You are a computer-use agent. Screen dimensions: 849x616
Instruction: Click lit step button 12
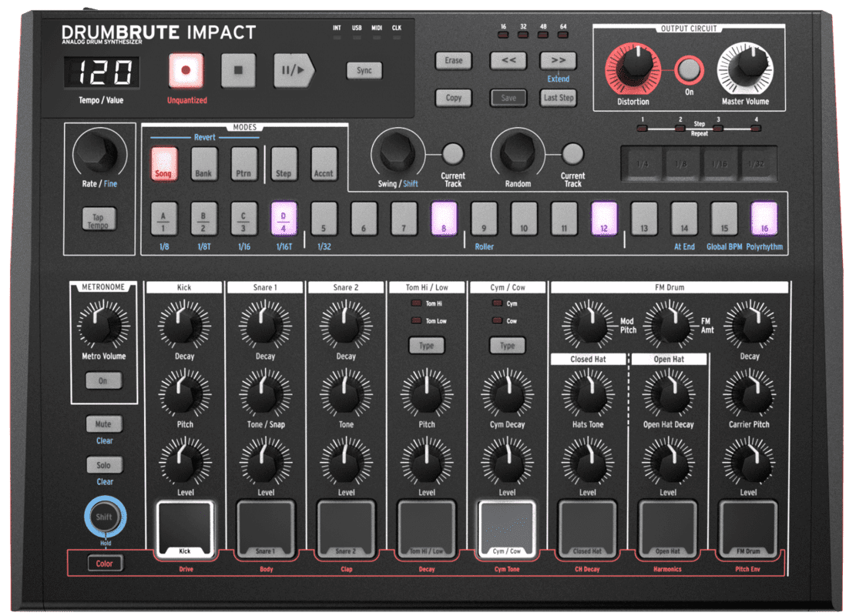click(604, 219)
